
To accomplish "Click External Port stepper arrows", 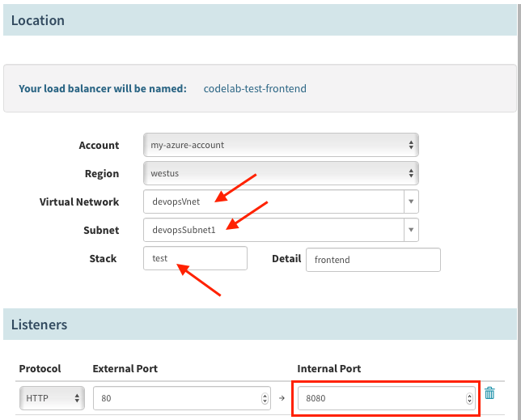I will pyautogui.click(x=265, y=398).
